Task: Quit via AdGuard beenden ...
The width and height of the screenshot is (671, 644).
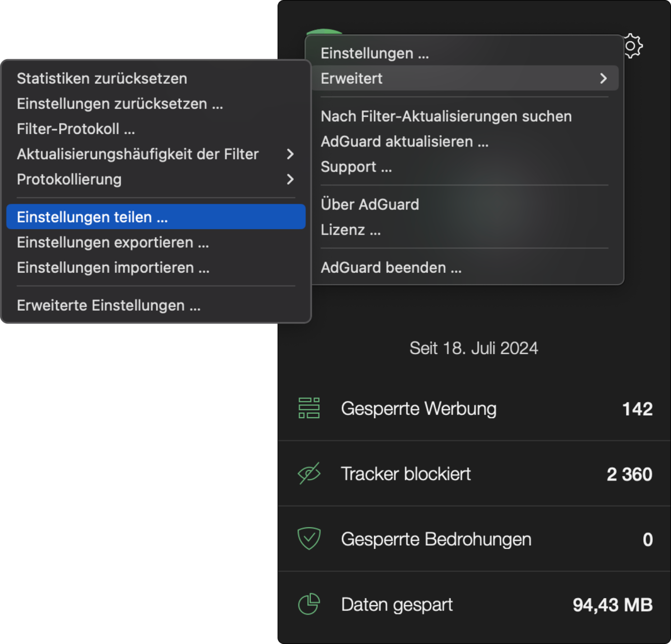Action: 465,267
